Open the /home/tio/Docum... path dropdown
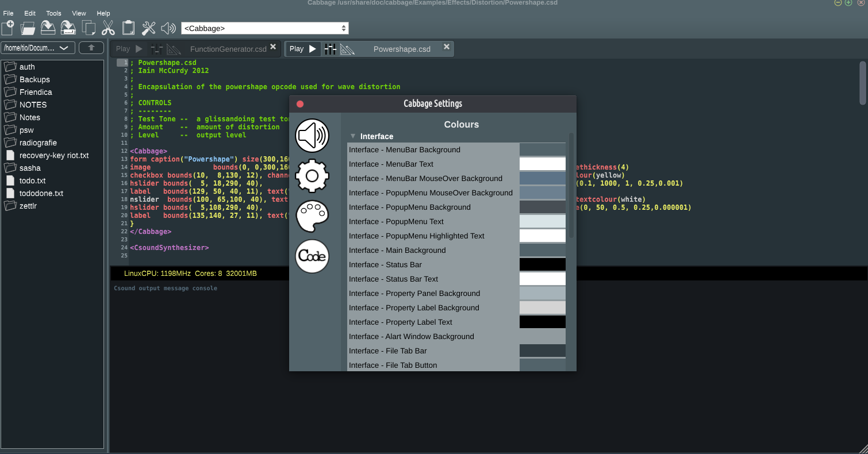 pyautogui.click(x=36, y=48)
